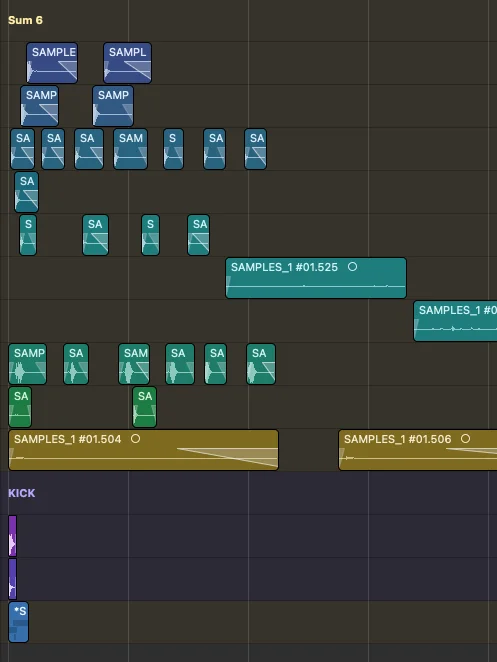Select the SAMP region with dense waveform

click(x=28, y=364)
